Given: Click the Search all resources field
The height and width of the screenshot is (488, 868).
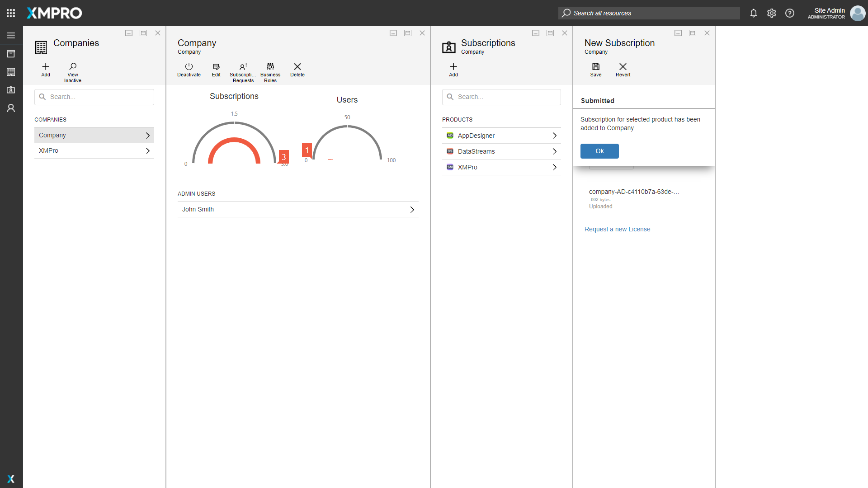Looking at the screenshot, I should pos(649,13).
